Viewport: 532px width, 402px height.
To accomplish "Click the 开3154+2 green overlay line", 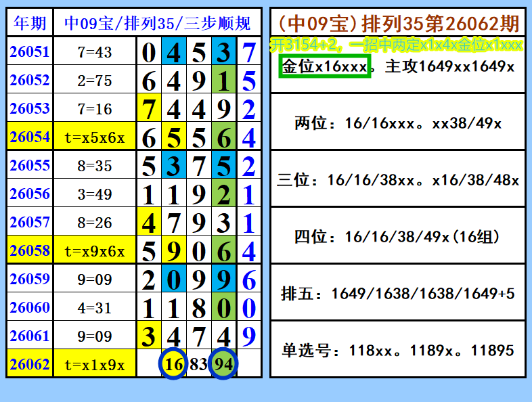I will (x=396, y=45).
